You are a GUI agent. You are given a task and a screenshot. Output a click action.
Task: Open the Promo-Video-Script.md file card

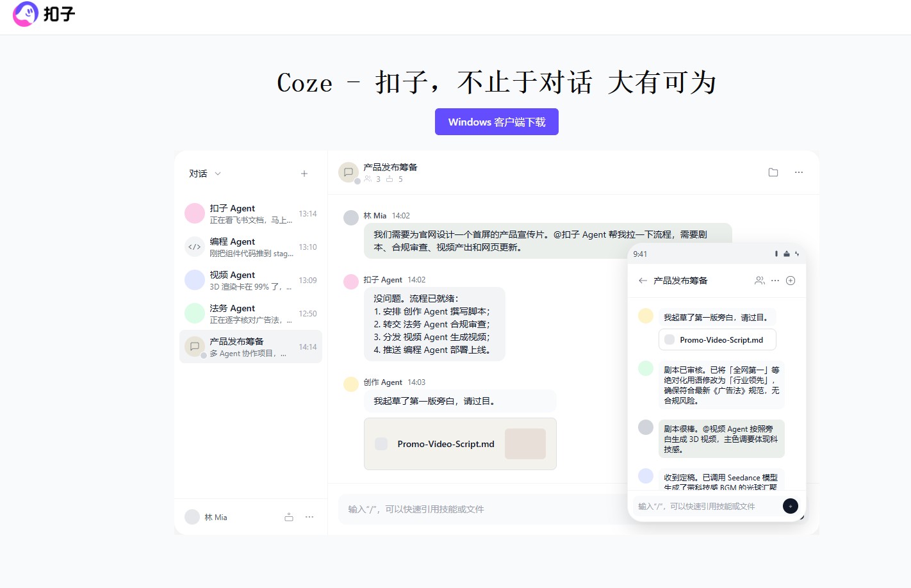460,444
